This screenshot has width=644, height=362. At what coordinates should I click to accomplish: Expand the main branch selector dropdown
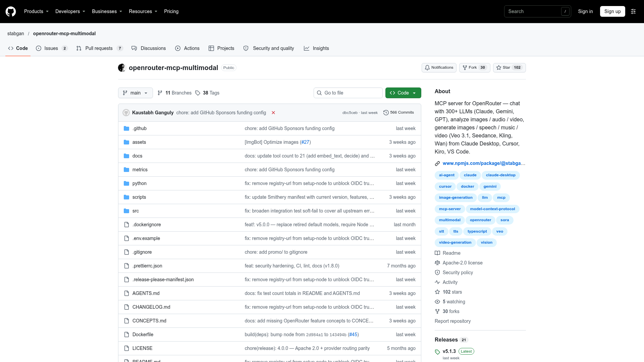[x=136, y=93]
